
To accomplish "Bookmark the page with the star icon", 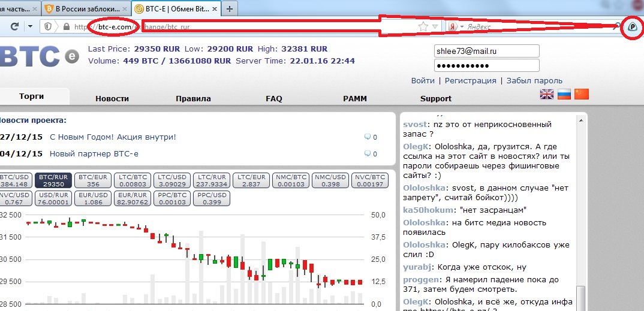I will pos(423,27).
